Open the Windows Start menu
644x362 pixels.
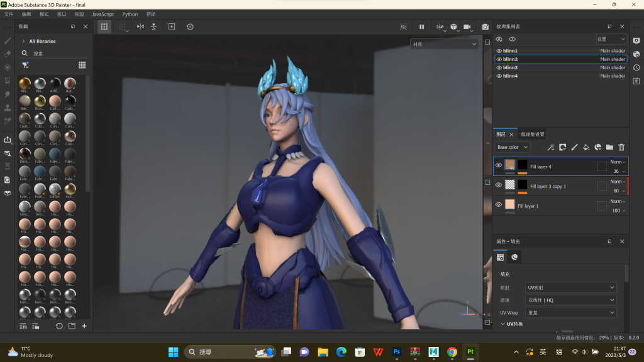174,352
